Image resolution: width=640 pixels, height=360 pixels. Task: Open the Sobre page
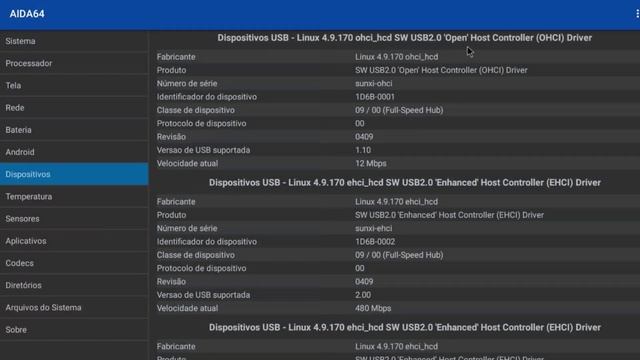[74, 330]
